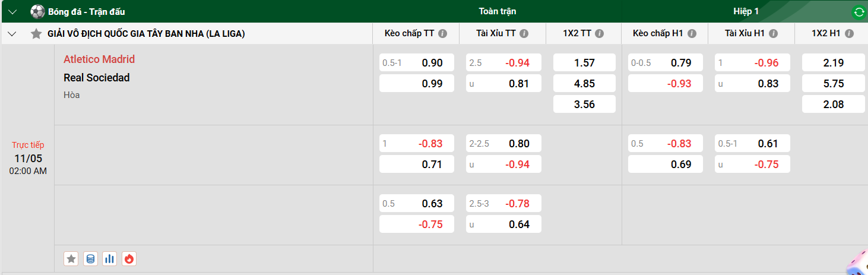This screenshot has height=275, width=868.
Task: Select 1X2 full-time odds 1.57
Action: [584, 62]
